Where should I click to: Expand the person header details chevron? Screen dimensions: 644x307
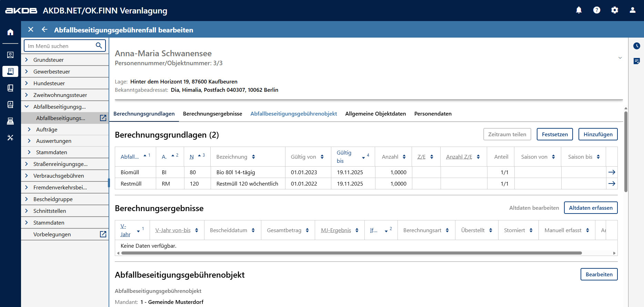point(620,58)
